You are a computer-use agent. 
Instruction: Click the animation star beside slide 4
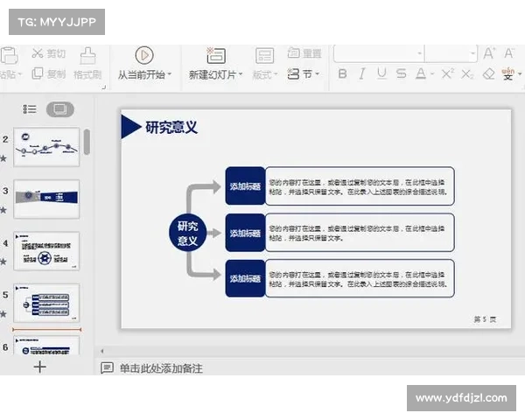3,262
